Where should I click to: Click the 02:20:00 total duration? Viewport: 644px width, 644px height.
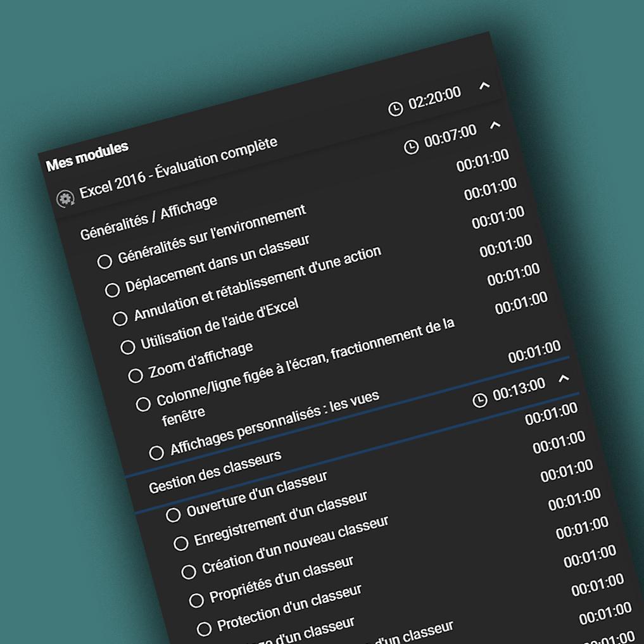point(434,98)
